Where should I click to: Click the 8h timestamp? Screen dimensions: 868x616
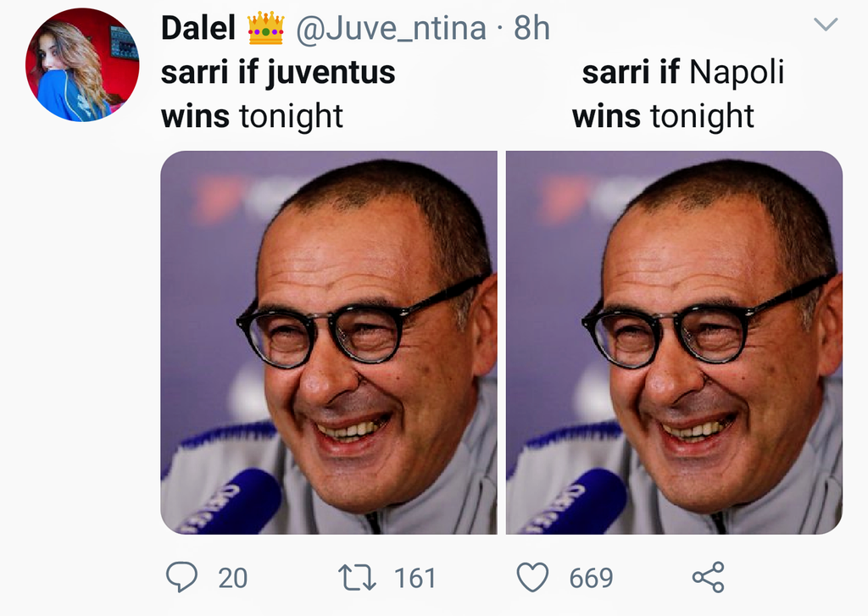click(532, 29)
